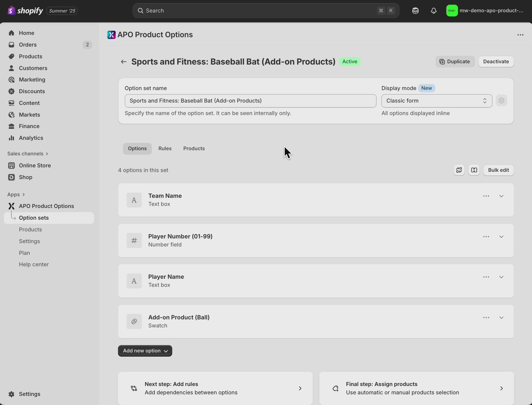The height and width of the screenshot is (405, 532).
Task: Click the APO Product Options X icon in sidebar
Action: point(11,206)
